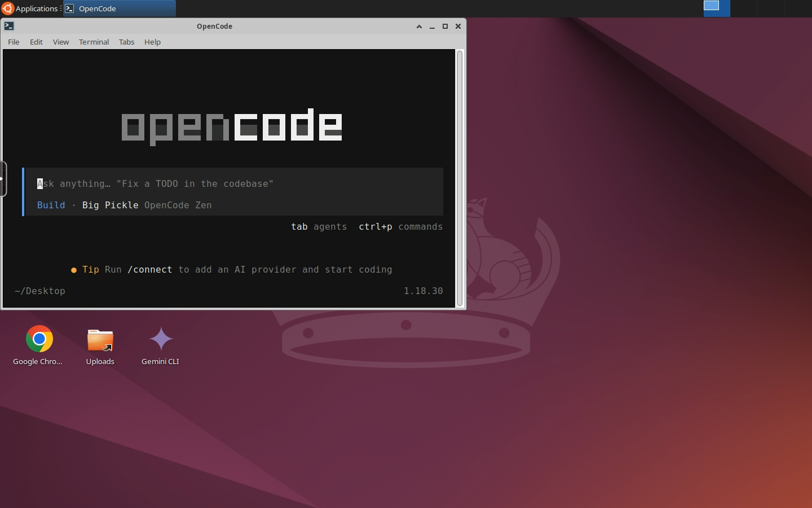Click the terminal vertical scrollbar
This screenshot has height=508, width=812.
460,178
